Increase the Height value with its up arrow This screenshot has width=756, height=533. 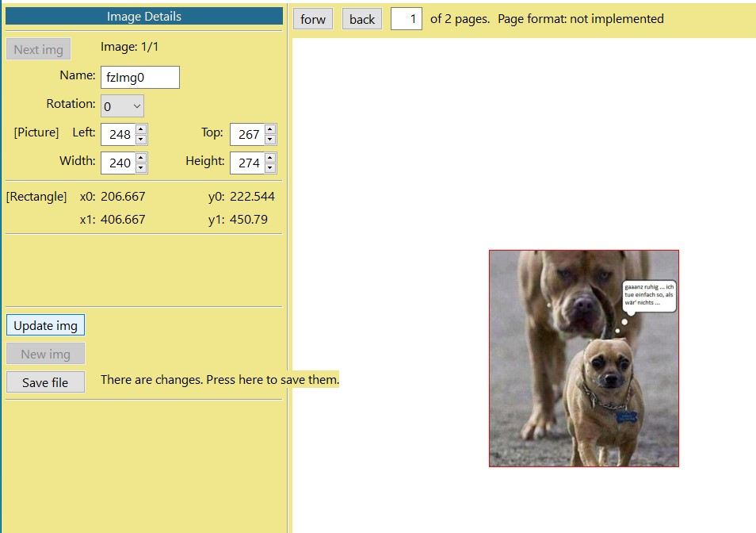269,158
